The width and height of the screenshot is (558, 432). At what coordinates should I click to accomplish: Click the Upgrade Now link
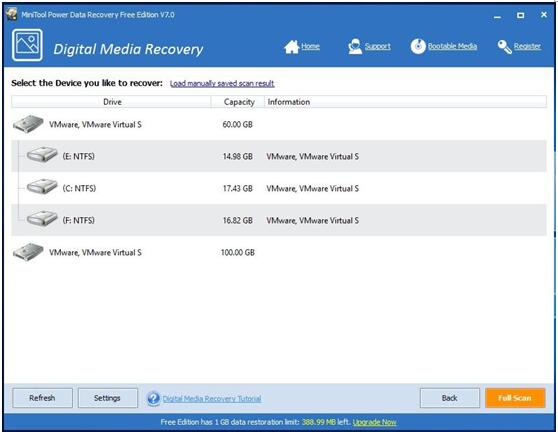(x=374, y=422)
